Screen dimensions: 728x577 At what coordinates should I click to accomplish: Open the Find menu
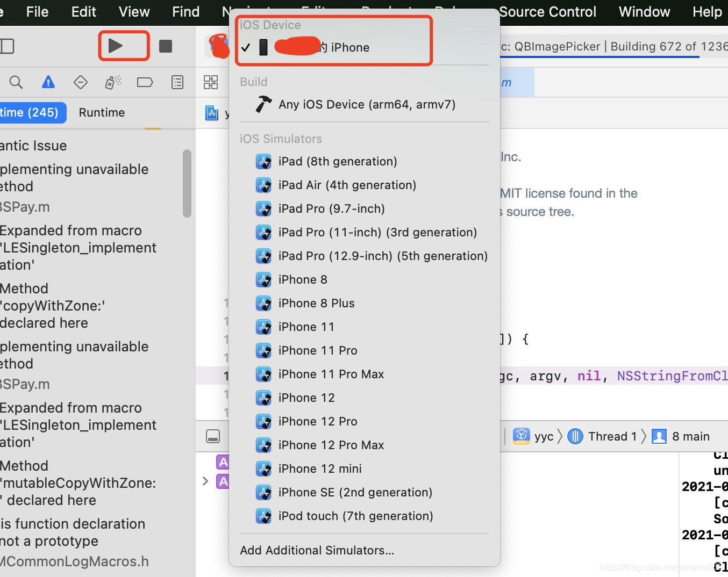click(x=185, y=12)
